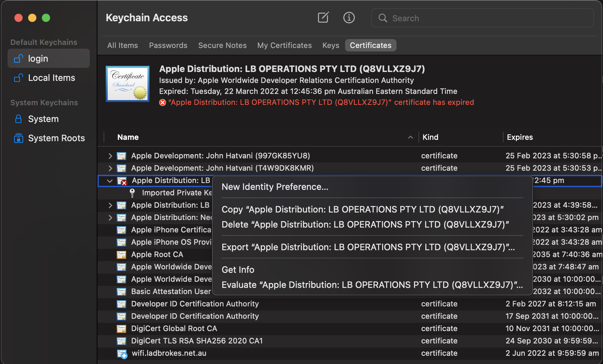Click the Apple Root CA certificate icon
This screenshot has height=364, width=603.
(121, 255)
